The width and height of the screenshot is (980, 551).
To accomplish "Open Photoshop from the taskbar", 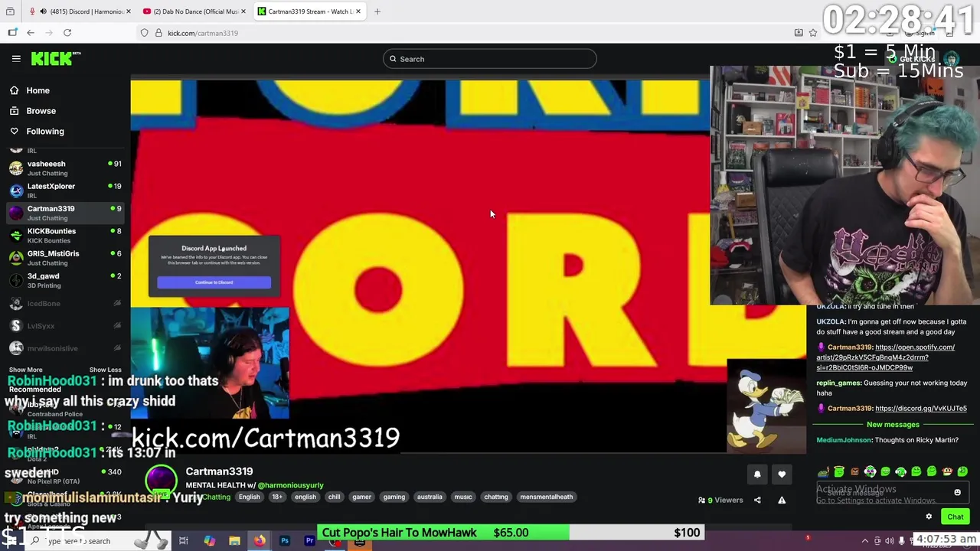I will coord(285,541).
